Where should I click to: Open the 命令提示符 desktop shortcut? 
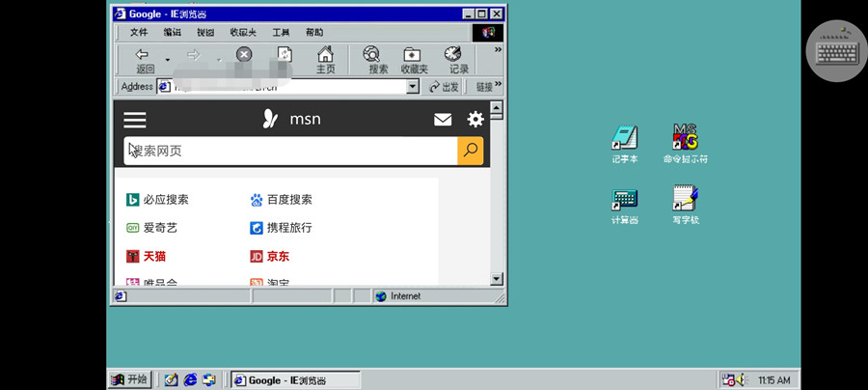[x=686, y=145]
